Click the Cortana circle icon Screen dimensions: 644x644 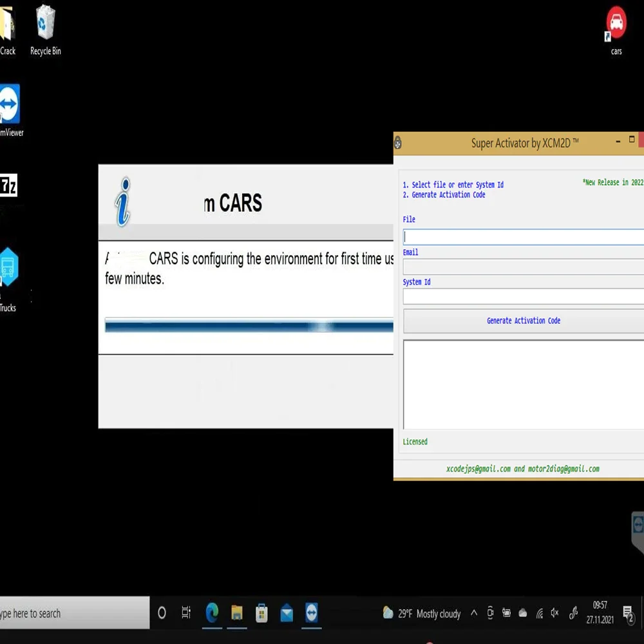coord(162,612)
